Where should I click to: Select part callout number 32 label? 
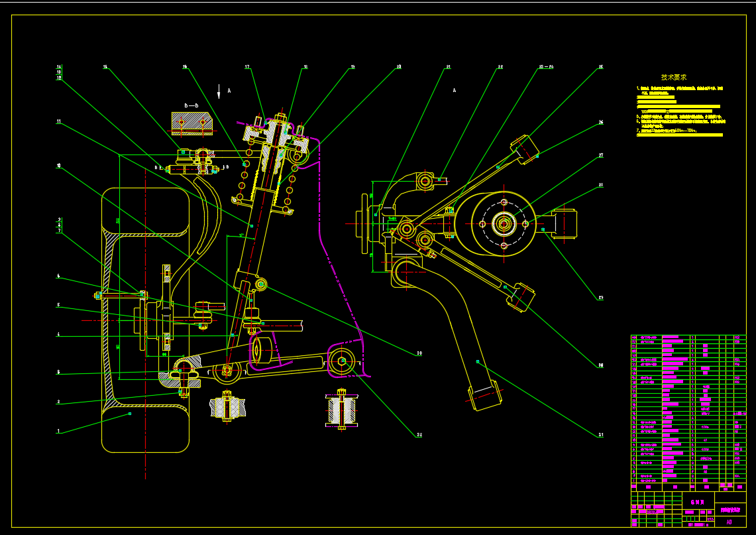coord(419,436)
